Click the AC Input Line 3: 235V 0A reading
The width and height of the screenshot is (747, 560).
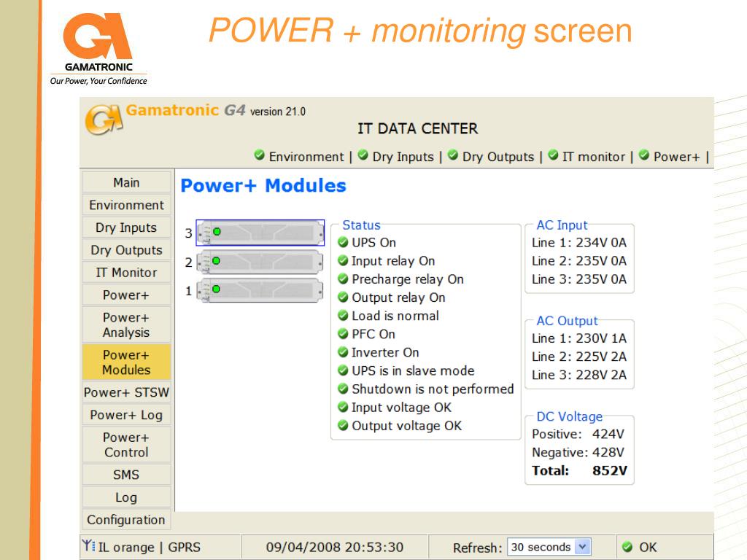pos(578,279)
